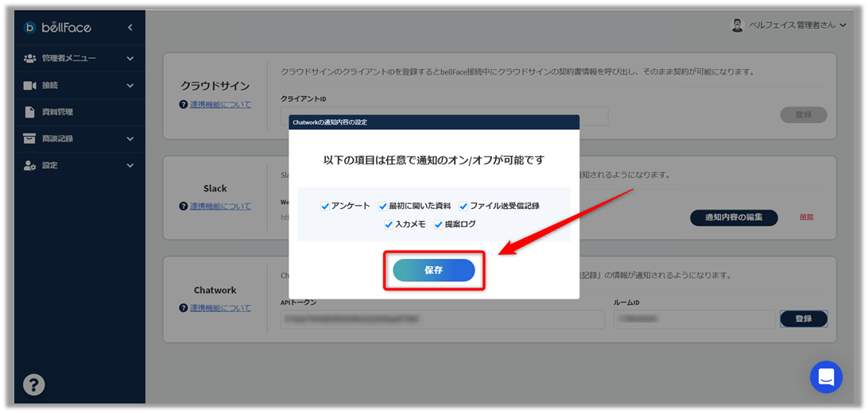Click the 商談記録 archive box icon
This screenshot has width=868, height=413.
point(30,139)
